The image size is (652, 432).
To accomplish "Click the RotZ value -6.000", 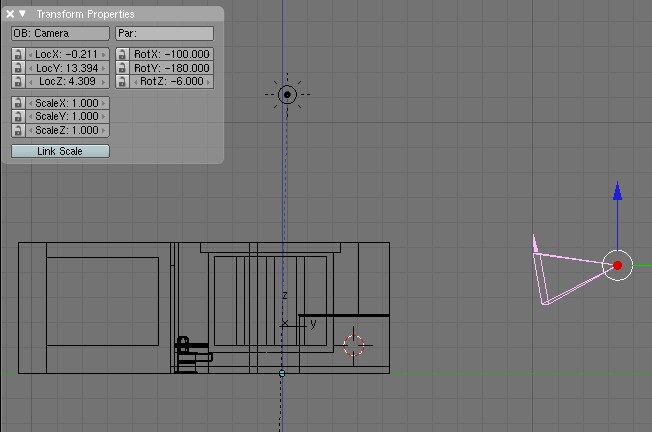I will point(187,81).
